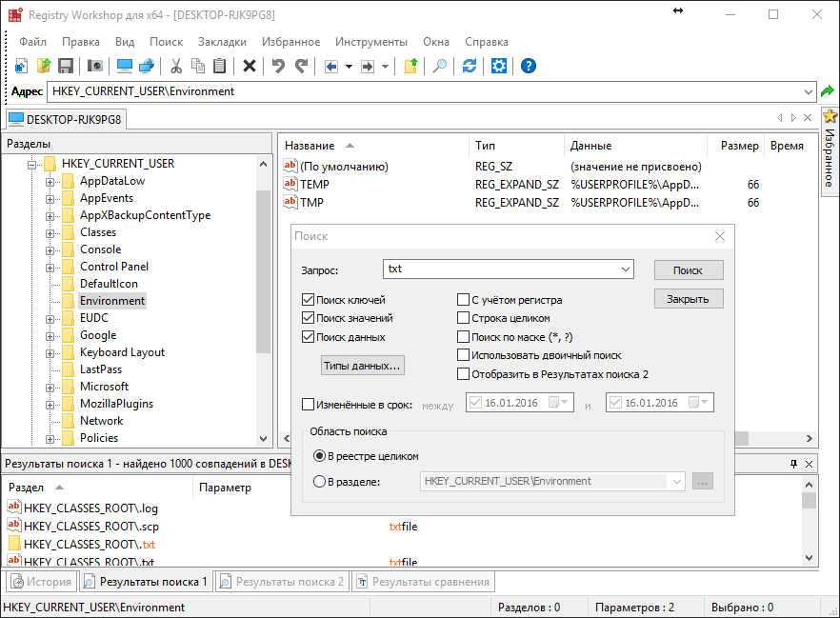Click the Cut scissors icon
Image resolution: width=840 pixels, height=618 pixels.
[x=175, y=66]
